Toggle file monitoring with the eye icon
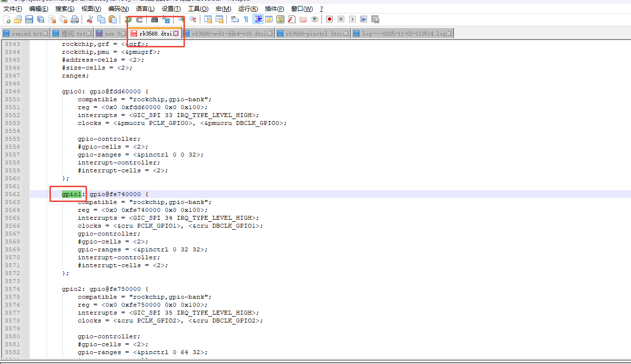This screenshot has width=631, height=364. click(315, 19)
